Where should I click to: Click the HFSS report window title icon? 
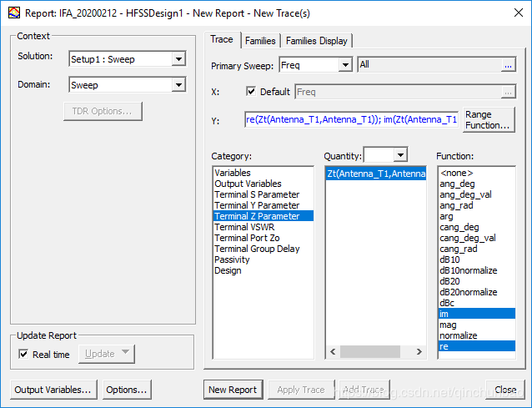(x=14, y=13)
